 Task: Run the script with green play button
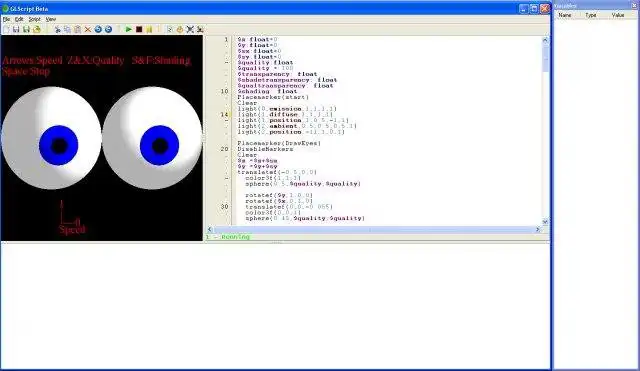(129, 29)
